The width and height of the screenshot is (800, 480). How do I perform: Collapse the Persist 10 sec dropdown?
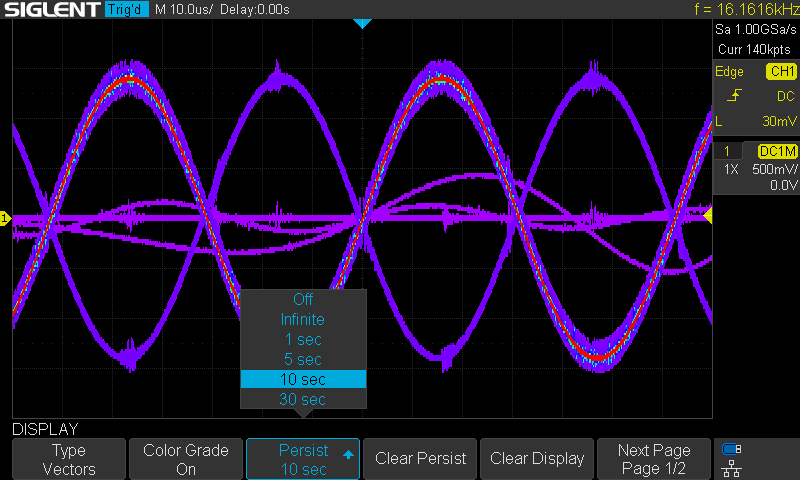(x=303, y=459)
